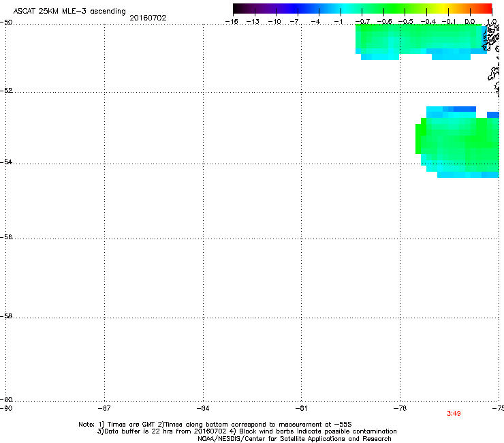Screen dimensions: 504x443
Task: Click the 1.0 color scale label
Action: click(x=492, y=22)
